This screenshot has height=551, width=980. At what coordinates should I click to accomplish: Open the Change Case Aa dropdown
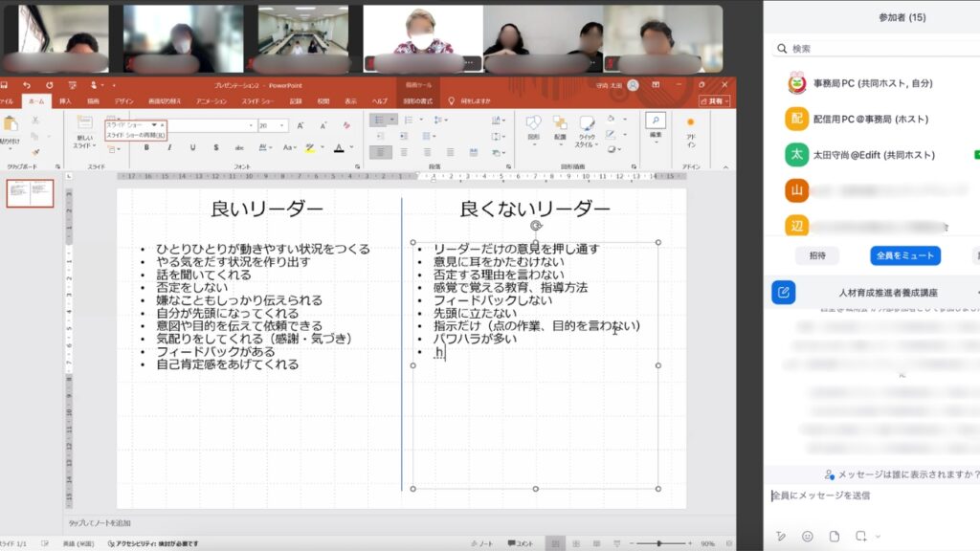289,147
